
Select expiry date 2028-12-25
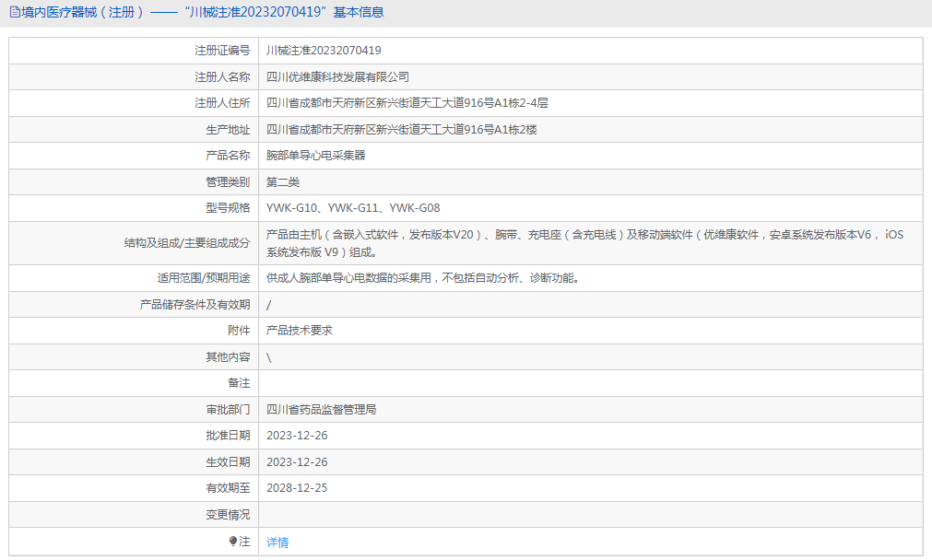(x=297, y=488)
